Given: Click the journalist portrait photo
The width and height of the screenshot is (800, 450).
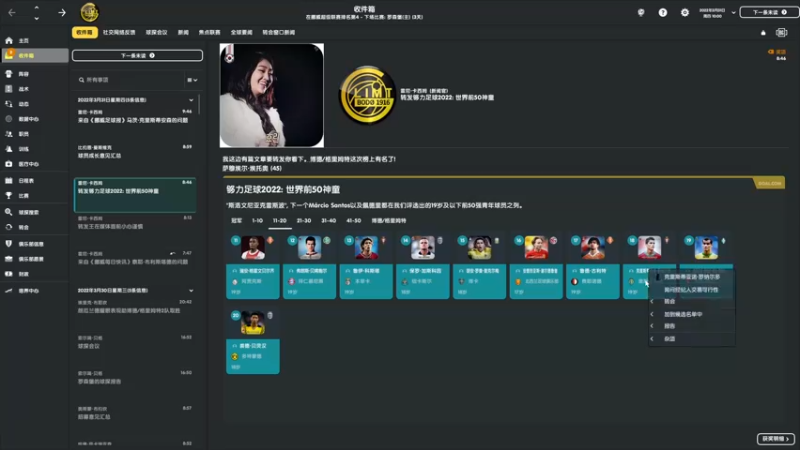Looking at the screenshot, I should coord(272,95).
